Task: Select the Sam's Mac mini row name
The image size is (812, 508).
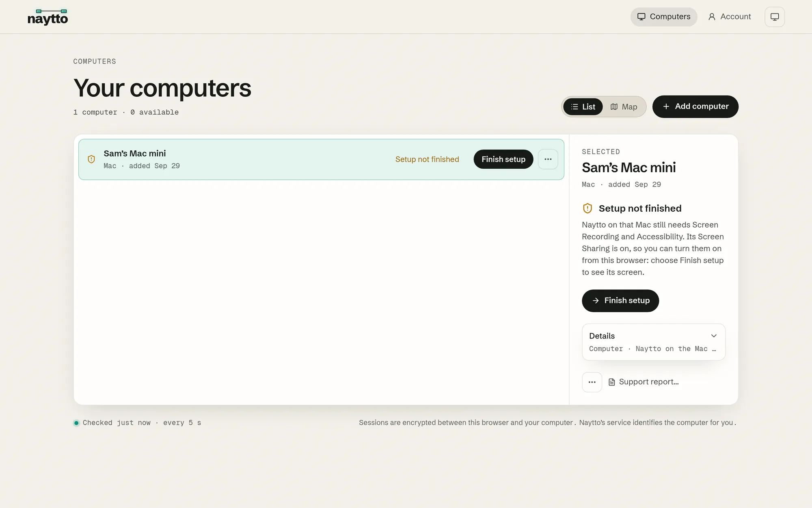Action: tap(135, 154)
